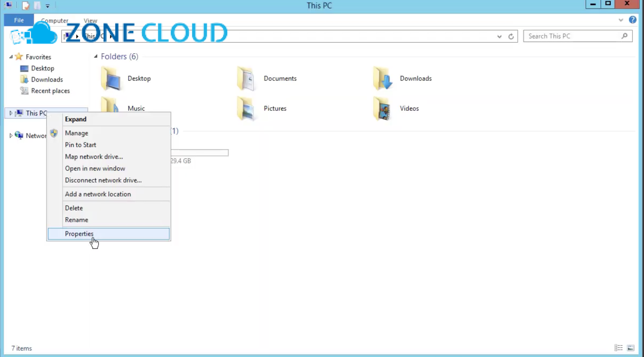Switch to Large icons view in status bar
This screenshot has height=357, width=644.
coord(631,348)
